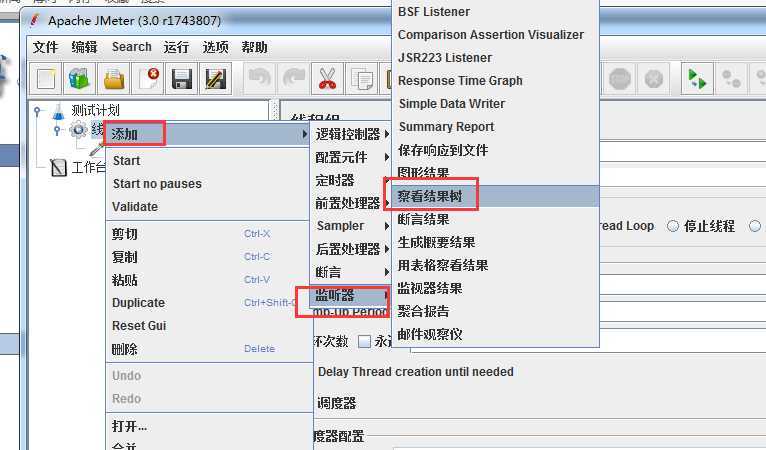Viewport: 766px width, 450px height.
Task: Toggle the 永远 forever checkbox
Action: pos(364,341)
